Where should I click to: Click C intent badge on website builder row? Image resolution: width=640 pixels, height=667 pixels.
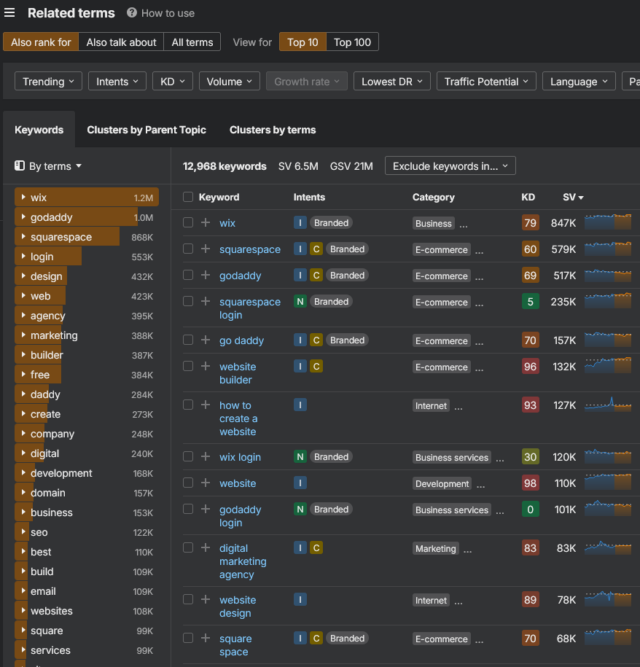pyautogui.click(x=316, y=366)
